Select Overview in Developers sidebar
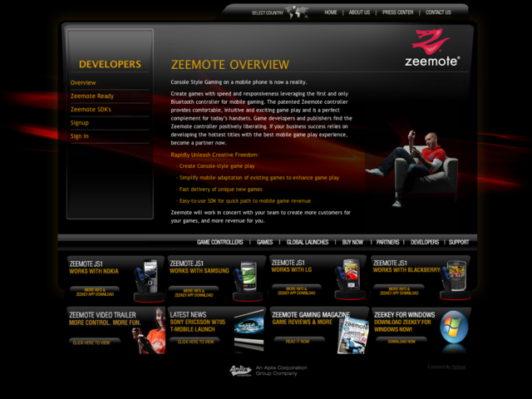This screenshot has width=532, height=399. pos(83,83)
